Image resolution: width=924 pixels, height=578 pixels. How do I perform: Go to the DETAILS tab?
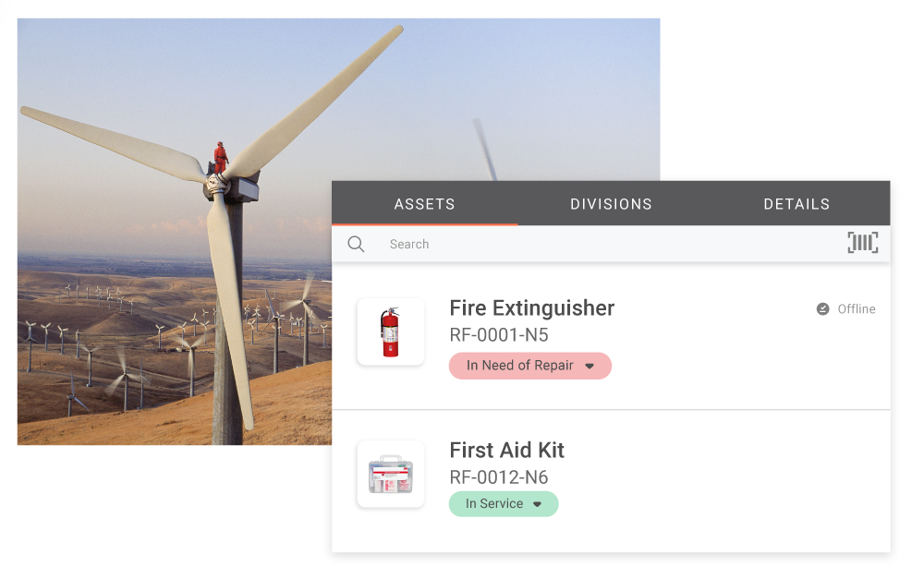796,204
